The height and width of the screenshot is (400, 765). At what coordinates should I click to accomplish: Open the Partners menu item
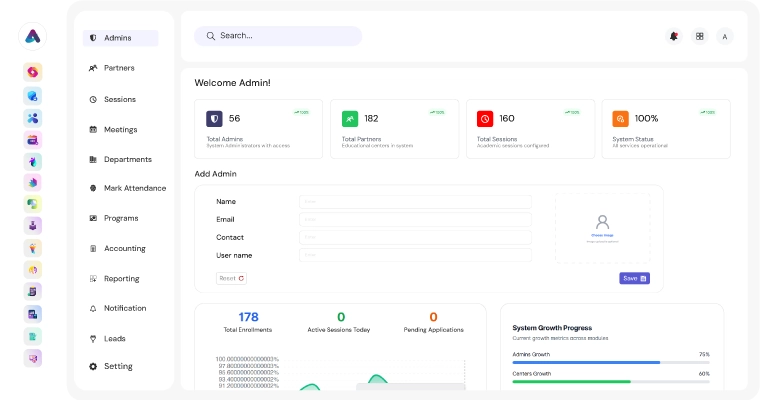[118, 68]
